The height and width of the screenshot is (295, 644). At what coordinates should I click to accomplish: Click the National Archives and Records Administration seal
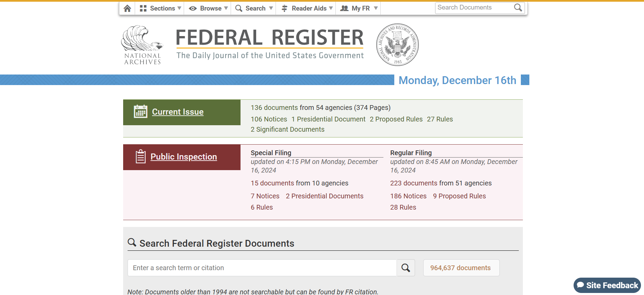coord(397,45)
